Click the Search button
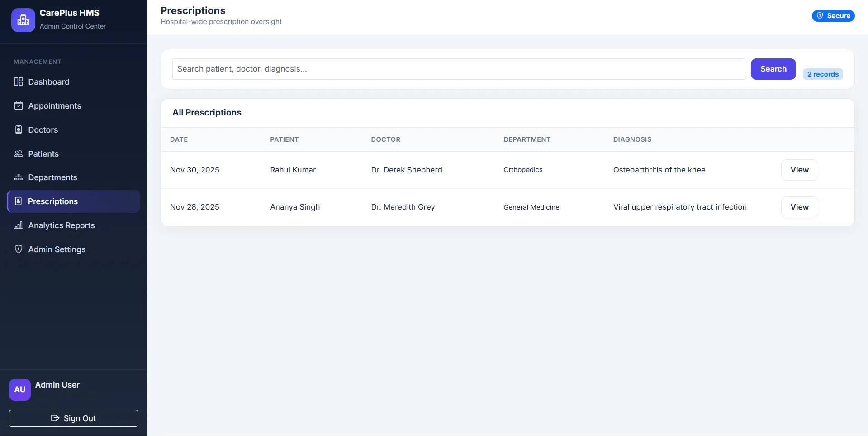 (x=773, y=69)
